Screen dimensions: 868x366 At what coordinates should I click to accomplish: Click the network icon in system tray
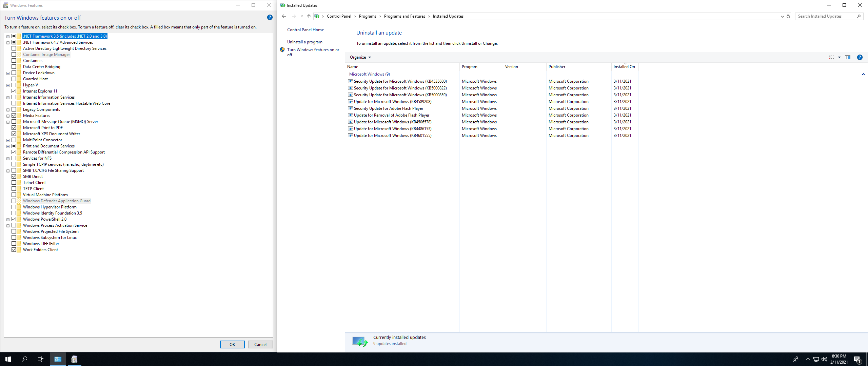click(816, 359)
